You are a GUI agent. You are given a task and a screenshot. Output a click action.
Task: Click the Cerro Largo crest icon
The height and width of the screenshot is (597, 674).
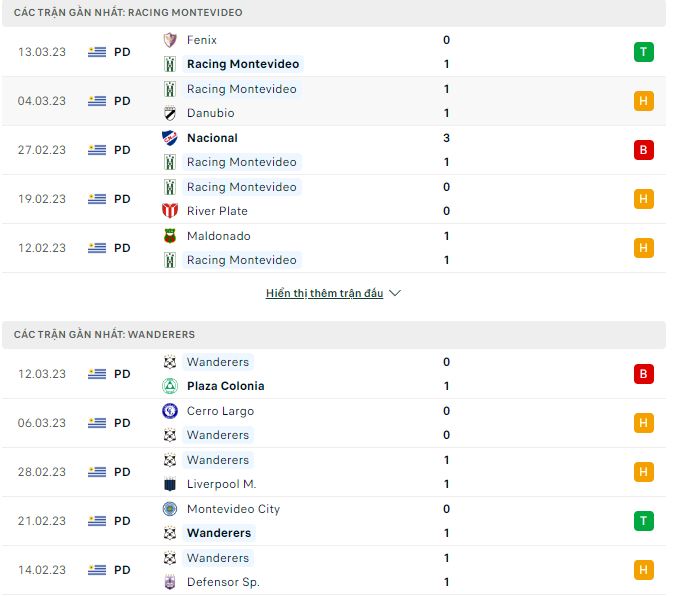click(169, 411)
